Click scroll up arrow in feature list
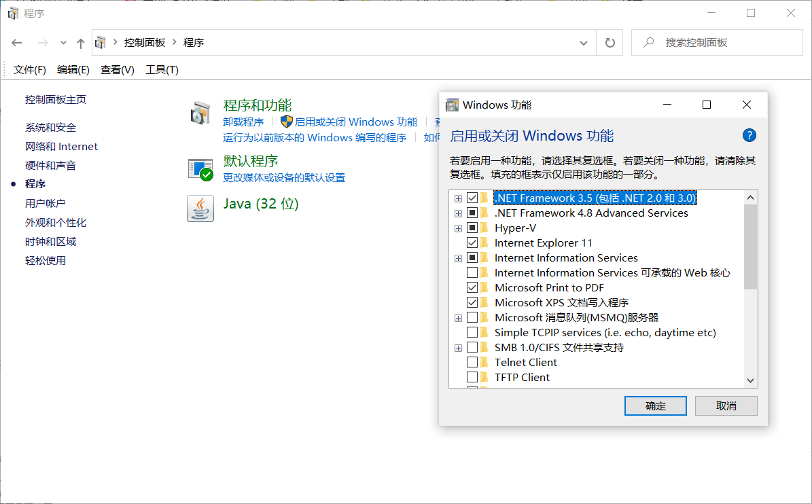 tap(750, 197)
